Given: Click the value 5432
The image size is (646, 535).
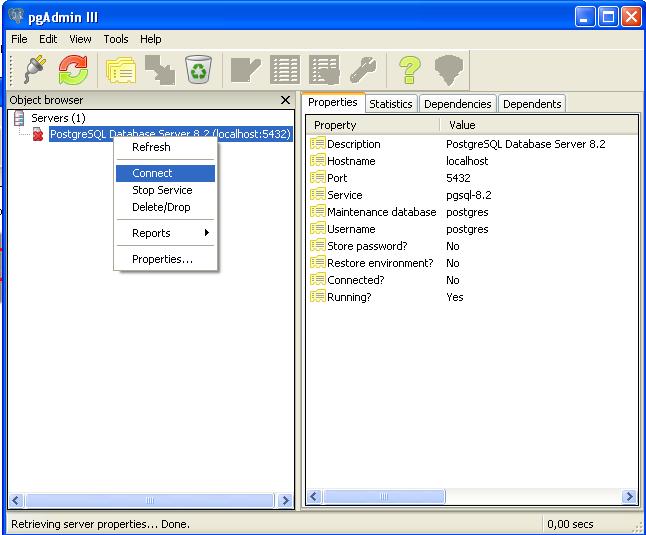Looking at the screenshot, I should pyautogui.click(x=458, y=178).
